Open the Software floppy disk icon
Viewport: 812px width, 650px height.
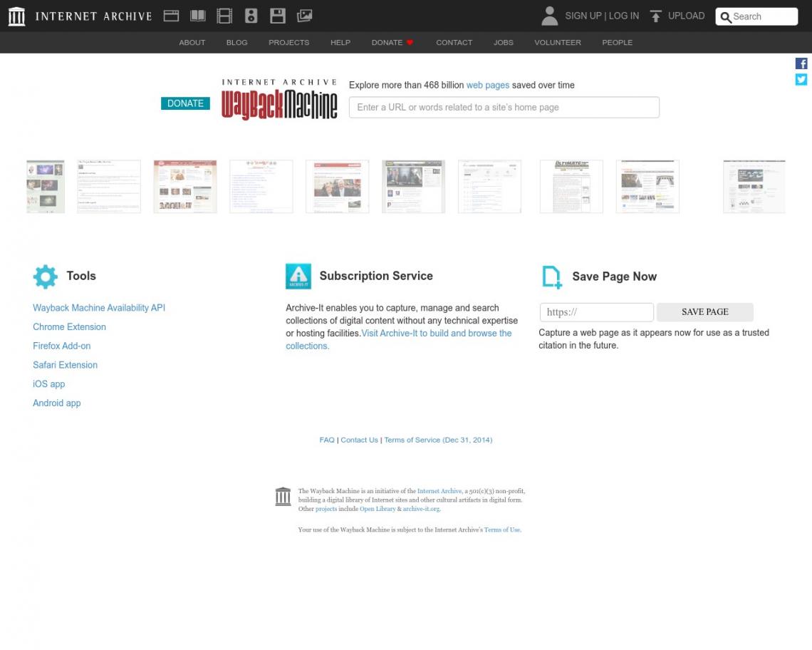278,16
